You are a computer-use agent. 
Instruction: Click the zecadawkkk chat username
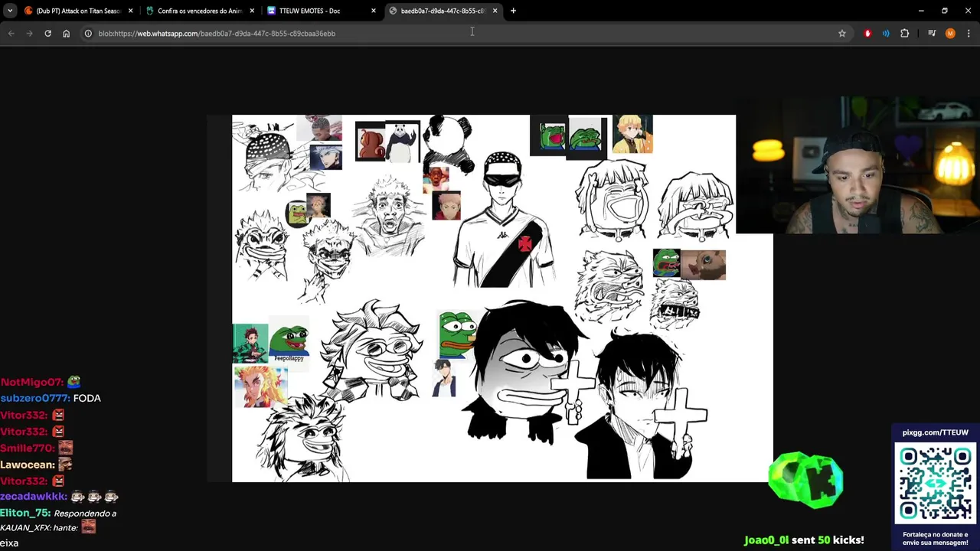click(x=34, y=497)
